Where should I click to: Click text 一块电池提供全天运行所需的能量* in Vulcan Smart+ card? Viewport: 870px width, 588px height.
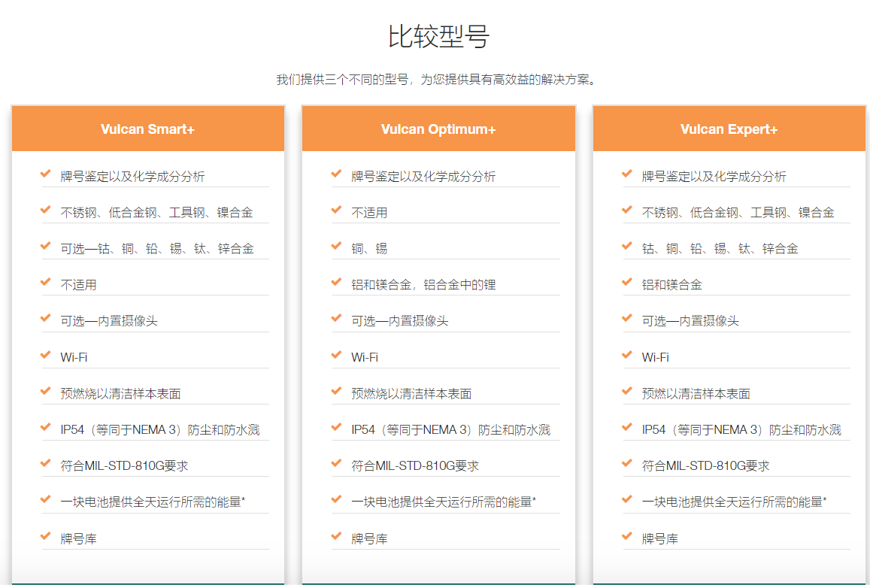pos(153,502)
